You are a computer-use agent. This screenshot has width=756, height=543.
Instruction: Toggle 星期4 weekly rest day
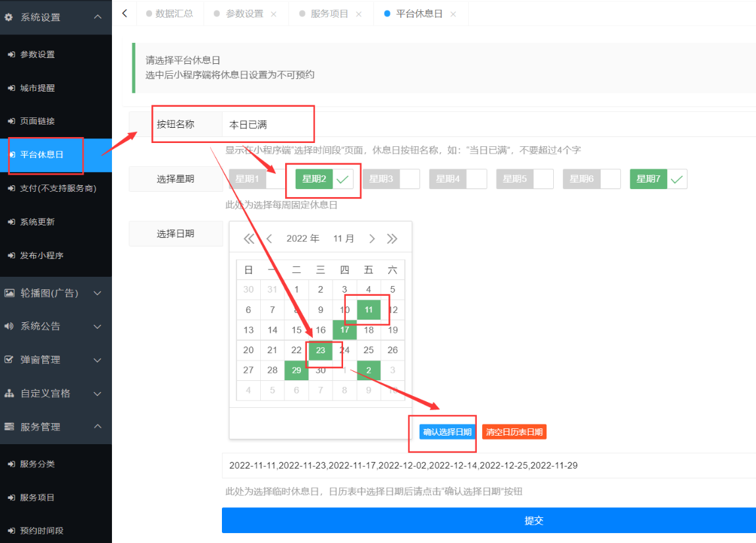[x=458, y=179]
